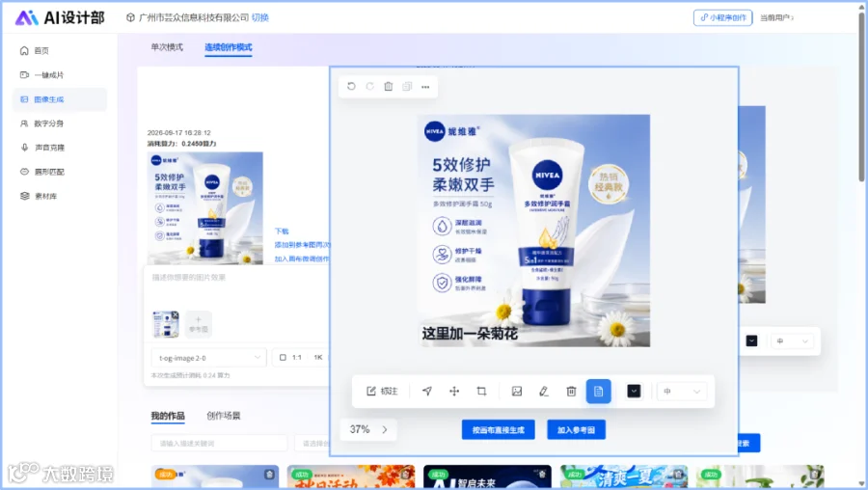
Task: Click the 这里加一朵菊花 text annotation on canvas
Action: (470, 334)
